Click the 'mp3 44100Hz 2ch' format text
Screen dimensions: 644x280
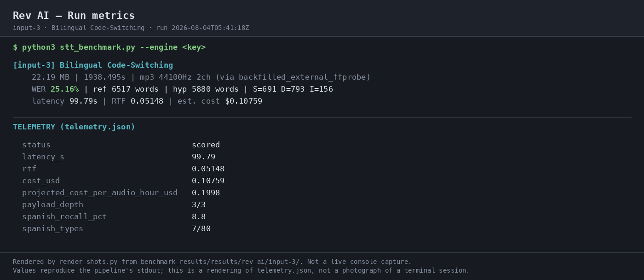(x=175, y=77)
